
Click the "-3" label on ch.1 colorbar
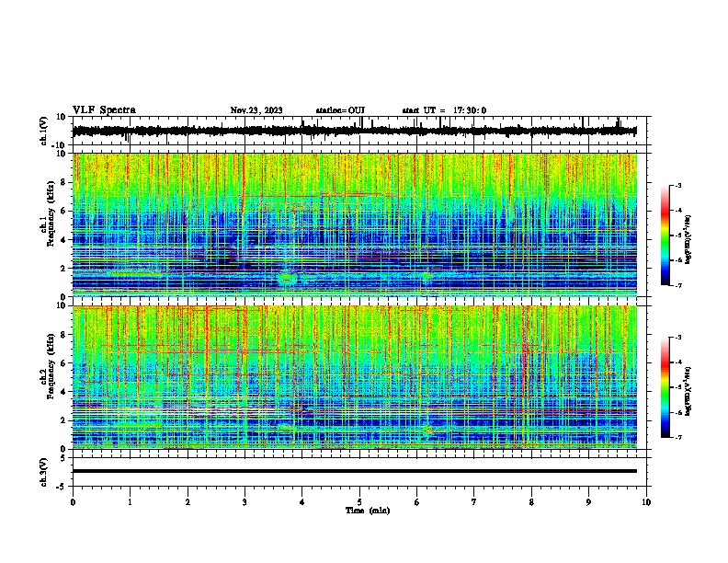[677, 185]
